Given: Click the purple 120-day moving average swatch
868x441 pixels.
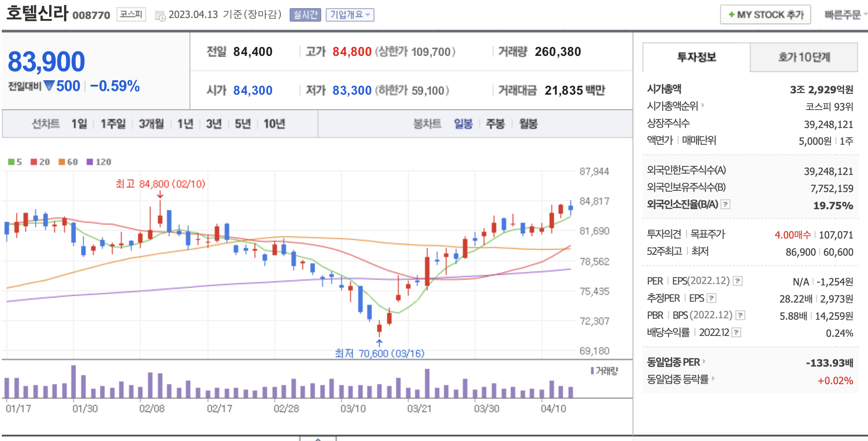Looking at the screenshot, I should pos(90,162).
